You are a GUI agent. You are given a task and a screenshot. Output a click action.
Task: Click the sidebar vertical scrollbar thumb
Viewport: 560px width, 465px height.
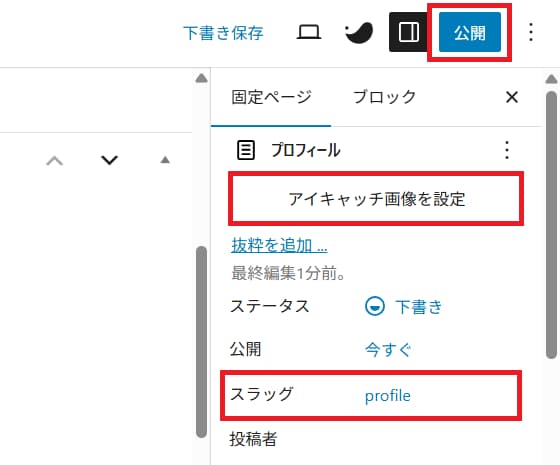551,225
